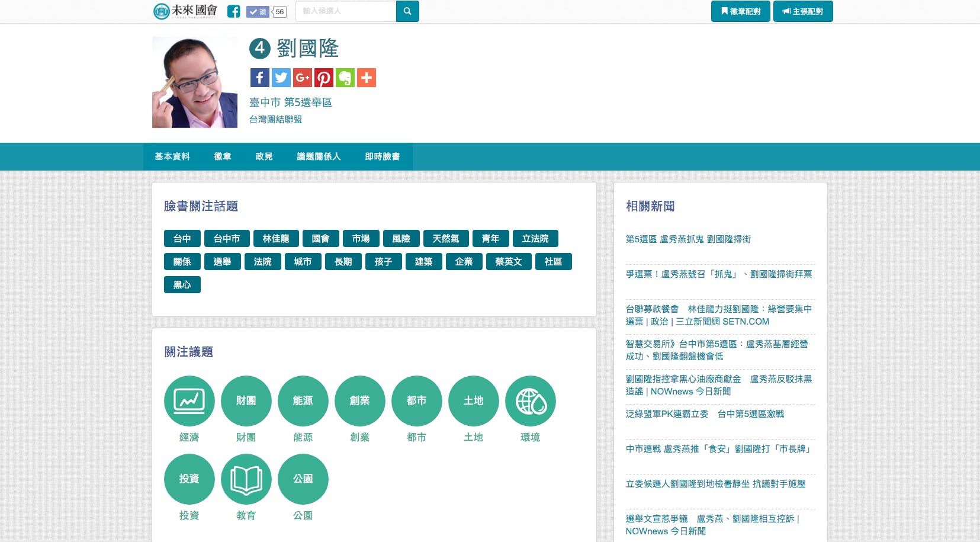Click the candidate profile photo

click(x=194, y=82)
